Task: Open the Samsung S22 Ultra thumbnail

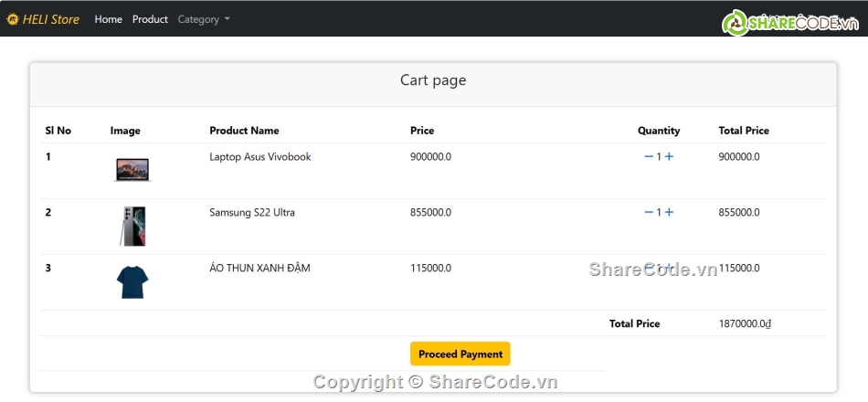Action: pos(132,226)
